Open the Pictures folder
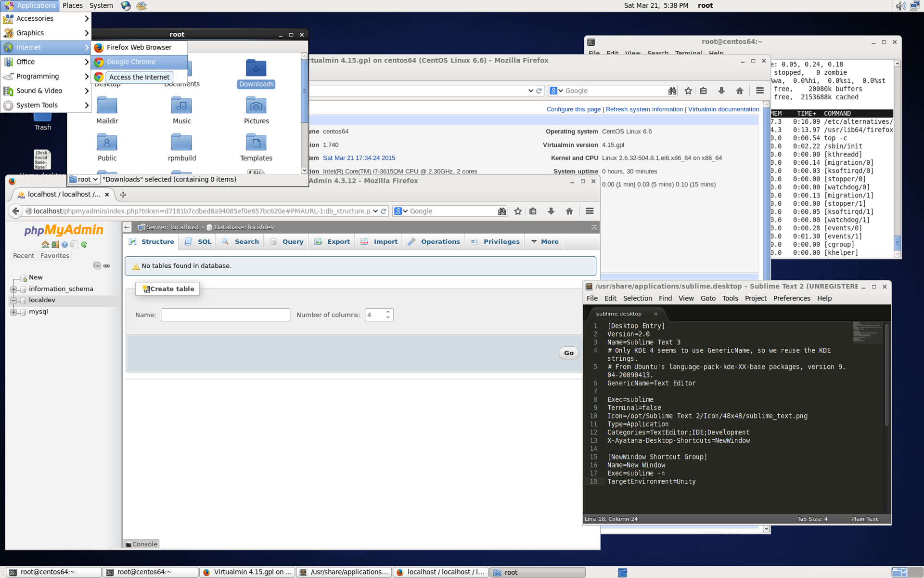 point(256,110)
